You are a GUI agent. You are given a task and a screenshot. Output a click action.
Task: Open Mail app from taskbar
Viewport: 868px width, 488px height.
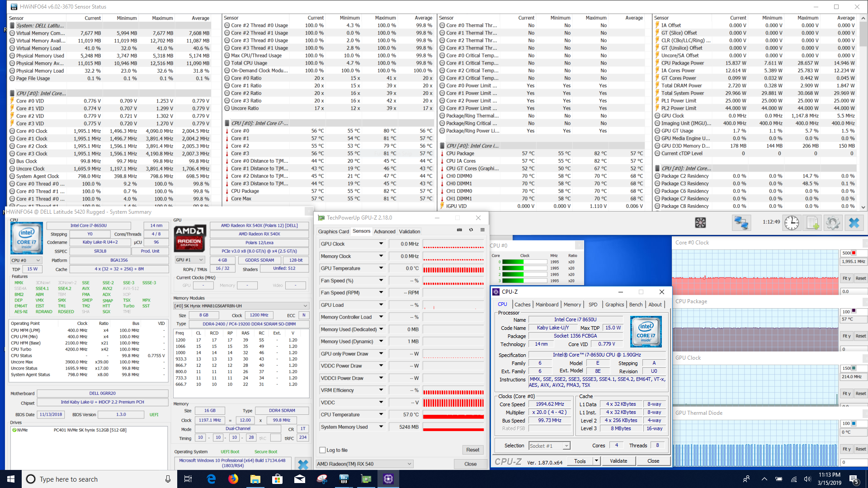coord(300,479)
